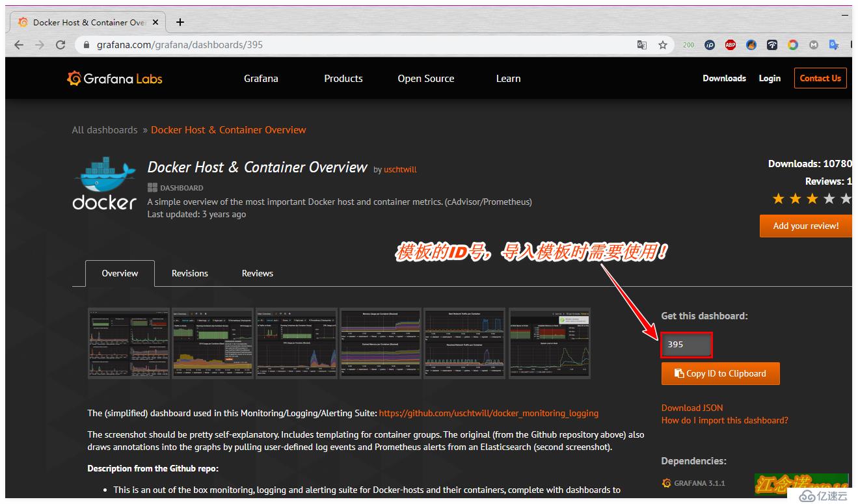Open the first dashboard screenshot thumbnail

click(x=128, y=343)
